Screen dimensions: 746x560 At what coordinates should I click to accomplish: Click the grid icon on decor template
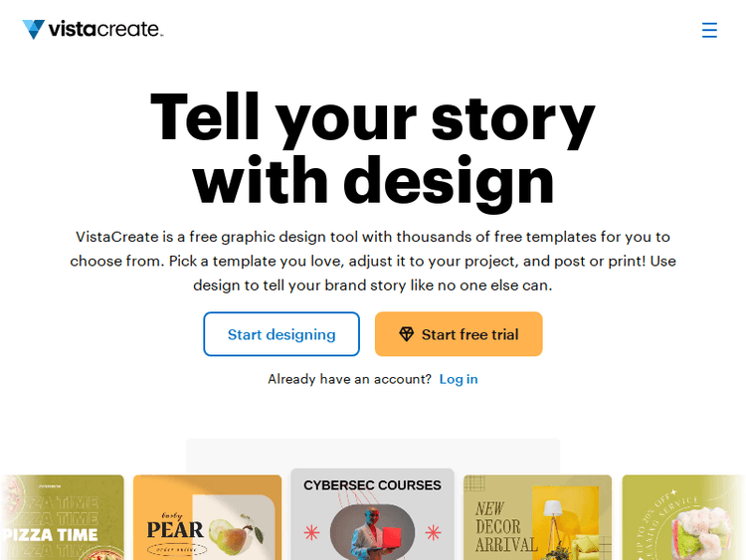tap(475, 484)
